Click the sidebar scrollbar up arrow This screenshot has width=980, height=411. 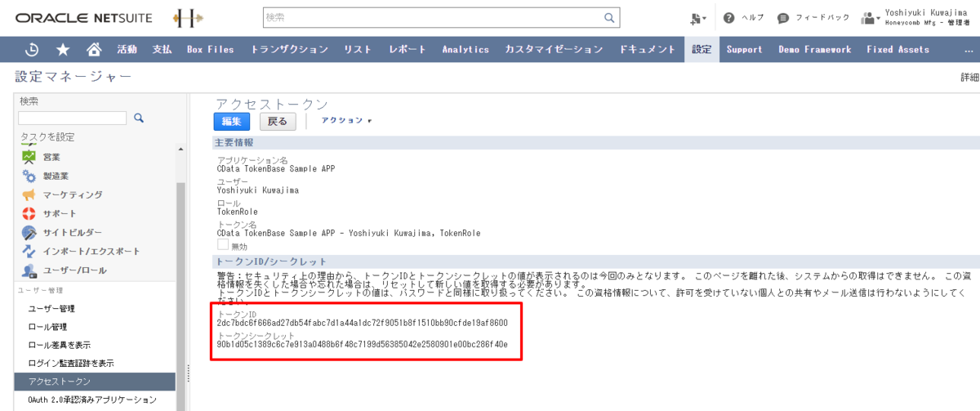[x=181, y=149]
